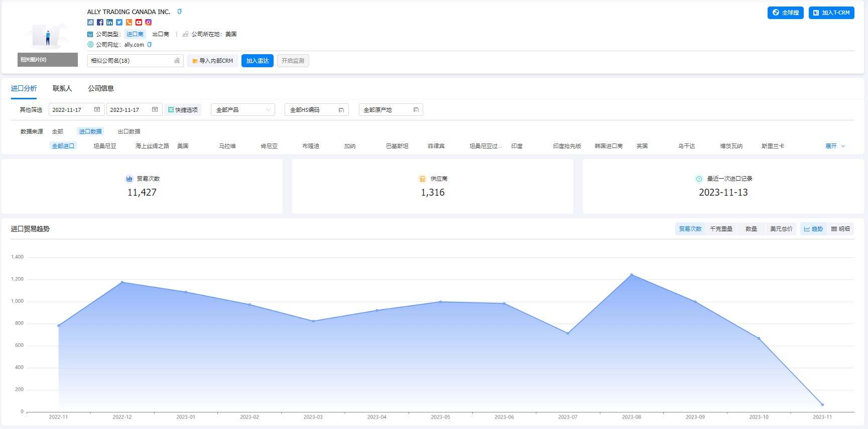Filter by 韩国进口商 import data

pyautogui.click(x=608, y=146)
